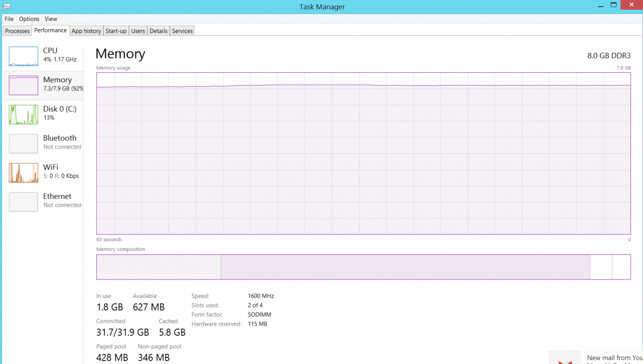Switch to the Details tab

coord(159,31)
